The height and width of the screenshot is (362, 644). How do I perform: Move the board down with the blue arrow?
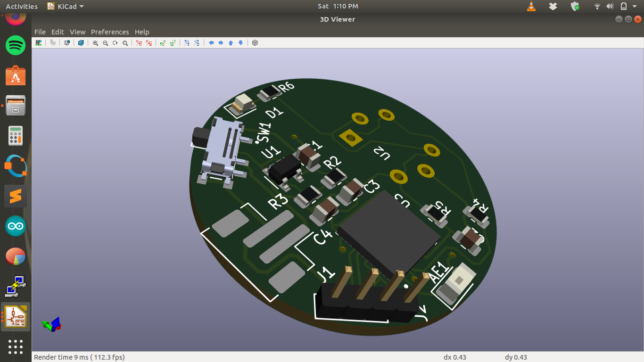point(240,43)
